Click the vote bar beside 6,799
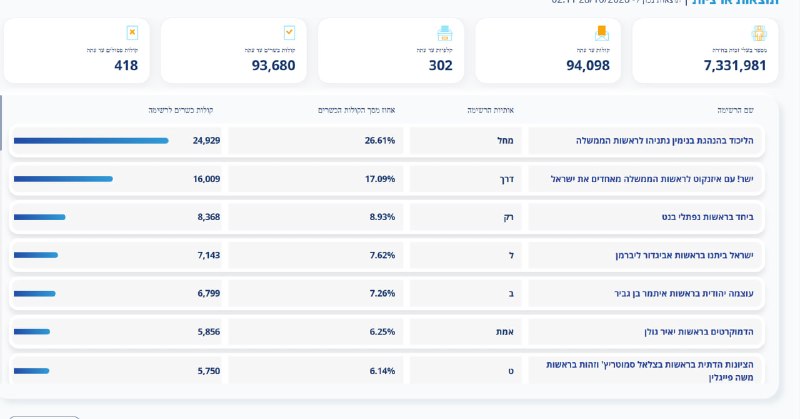 (x=34, y=293)
